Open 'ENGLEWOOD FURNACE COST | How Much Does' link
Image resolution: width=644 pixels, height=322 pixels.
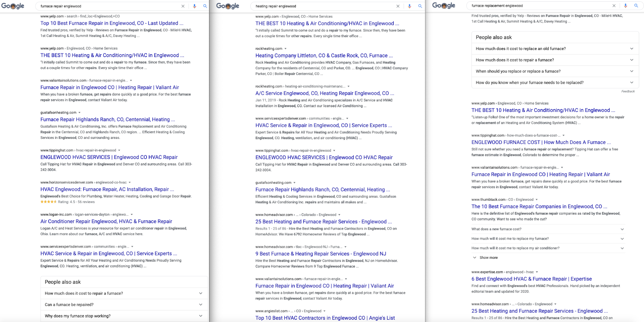[541, 142]
